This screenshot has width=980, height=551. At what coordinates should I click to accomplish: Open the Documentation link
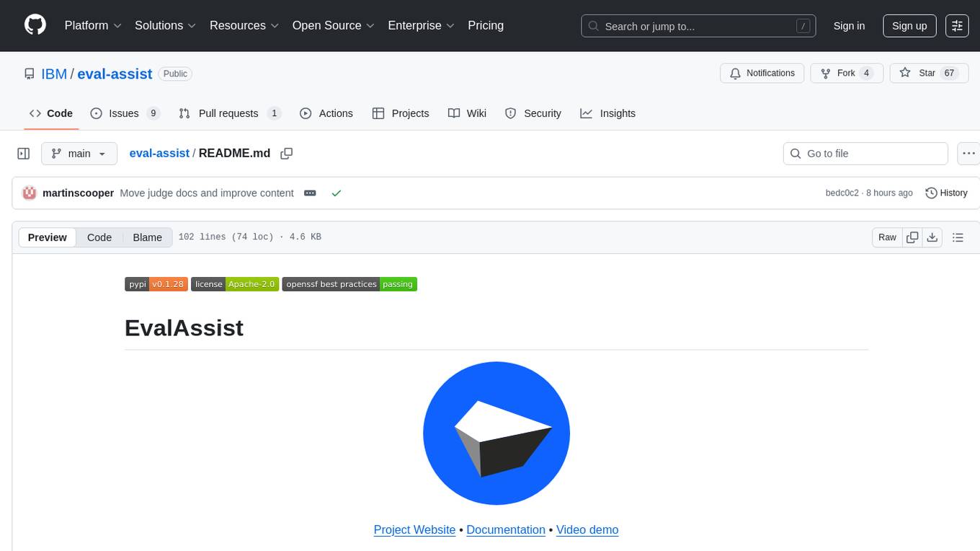[x=506, y=529]
